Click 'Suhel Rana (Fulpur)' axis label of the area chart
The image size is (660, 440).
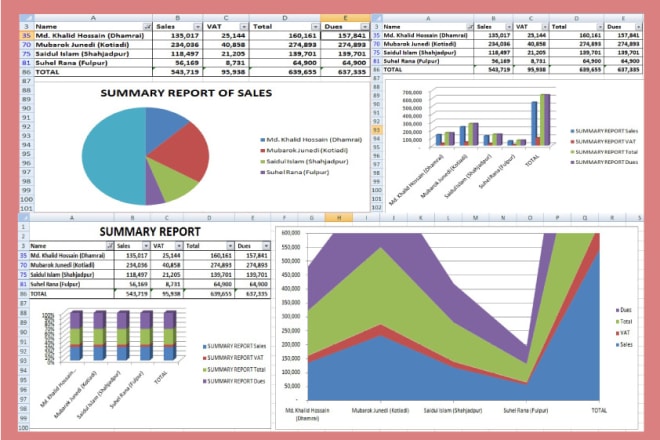tap(525, 411)
